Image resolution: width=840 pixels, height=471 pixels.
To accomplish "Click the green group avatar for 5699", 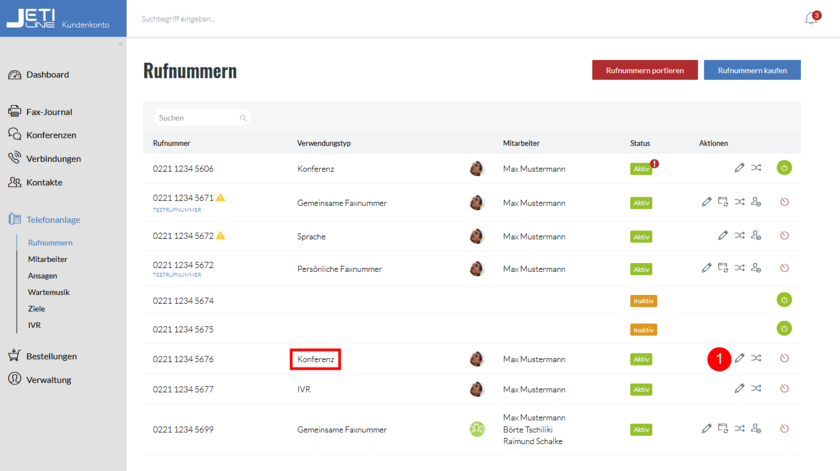I will (x=477, y=429).
